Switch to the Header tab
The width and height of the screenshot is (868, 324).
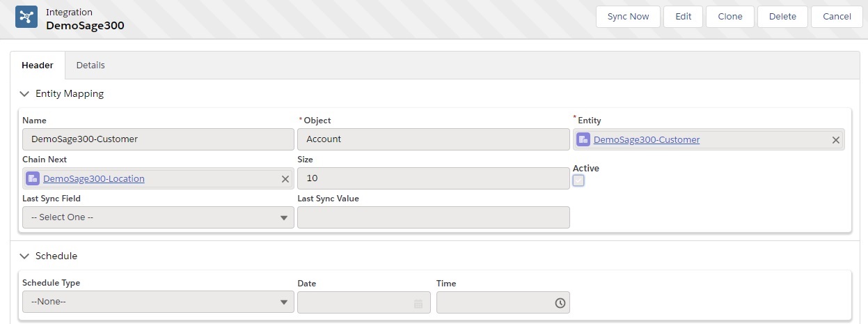pos(38,65)
